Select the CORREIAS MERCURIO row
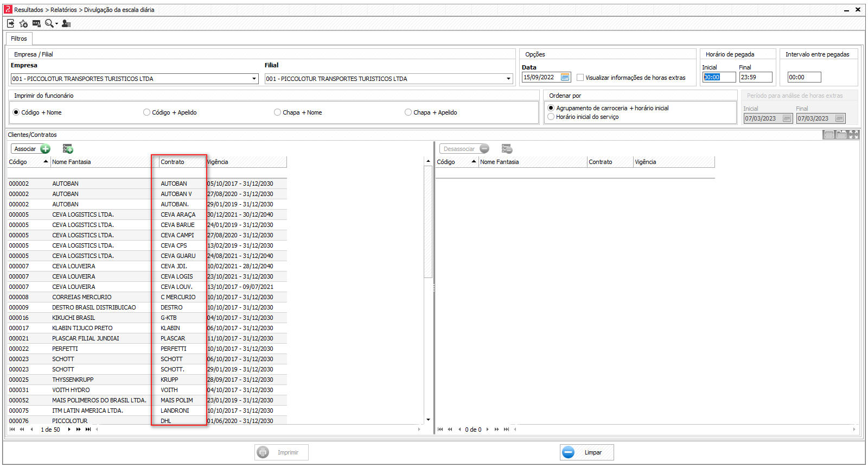This screenshot has width=868, height=467. pos(147,297)
